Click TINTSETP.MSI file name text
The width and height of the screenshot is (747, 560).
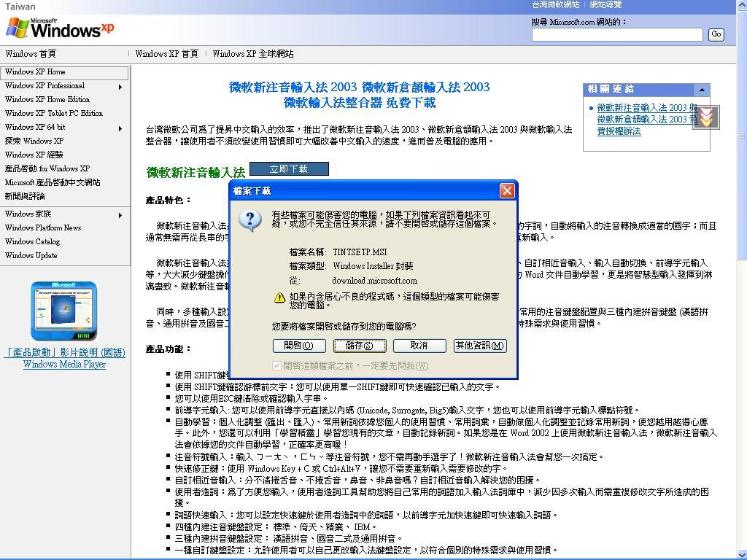pos(360,252)
